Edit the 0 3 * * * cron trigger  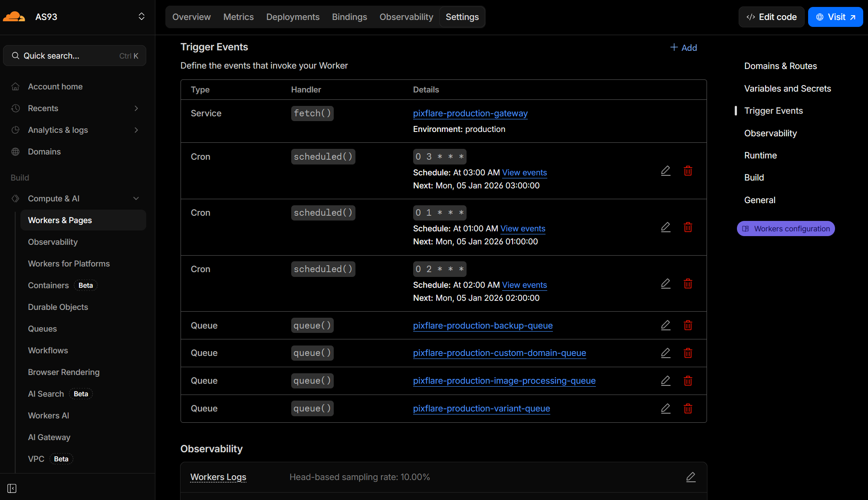pyautogui.click(x=665, y=171)
